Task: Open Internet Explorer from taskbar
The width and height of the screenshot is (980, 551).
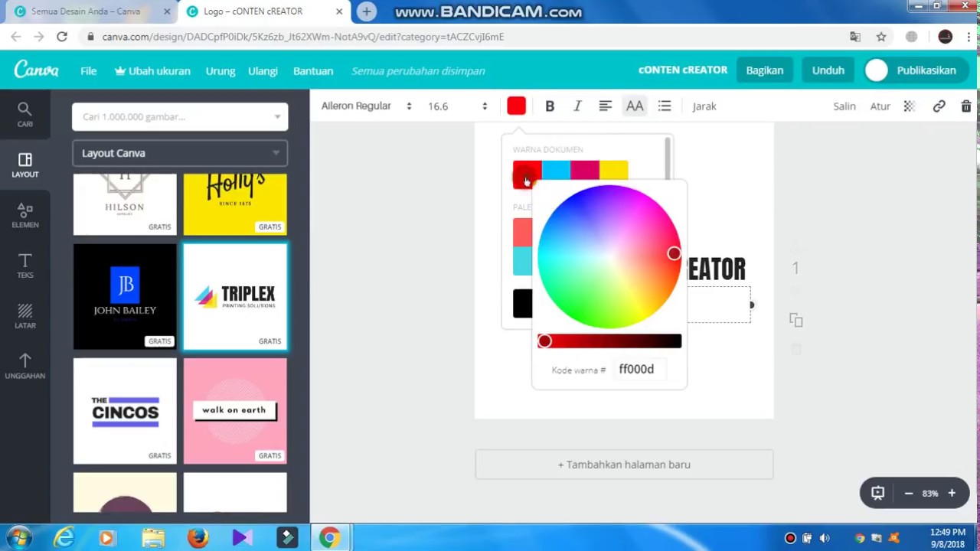Action: [64, 538]
